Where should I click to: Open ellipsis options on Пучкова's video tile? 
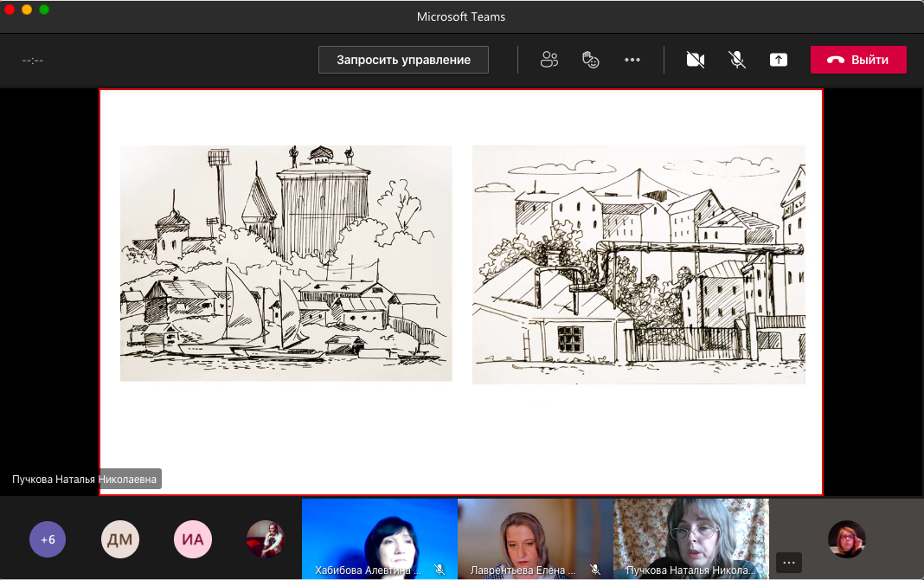(x=787, y=562)
